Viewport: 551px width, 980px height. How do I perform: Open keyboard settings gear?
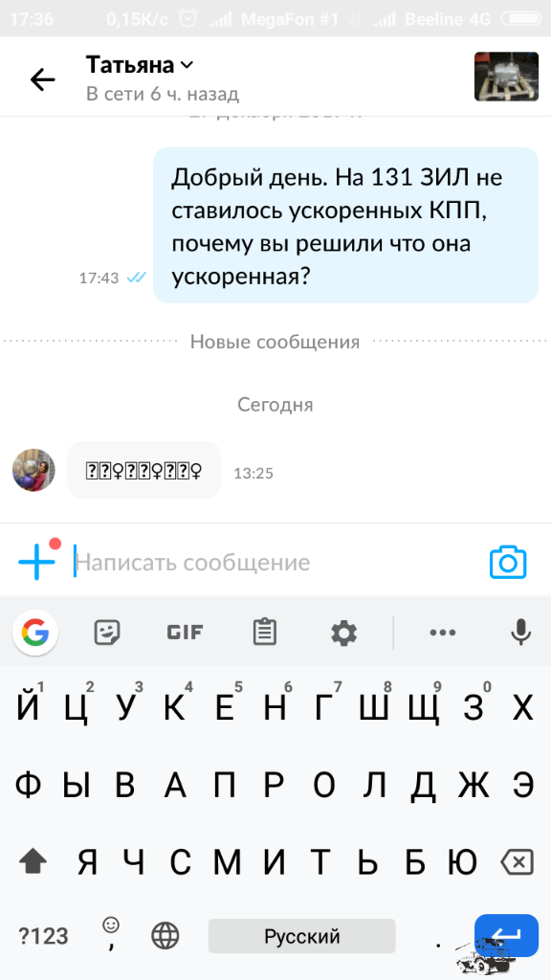click(343, 634)
